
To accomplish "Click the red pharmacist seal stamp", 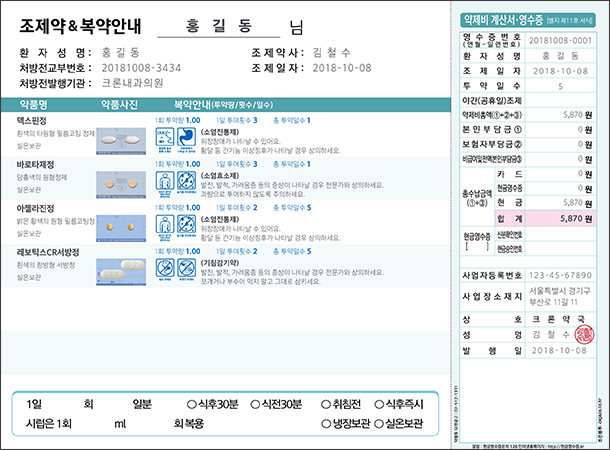I will 587,334.
